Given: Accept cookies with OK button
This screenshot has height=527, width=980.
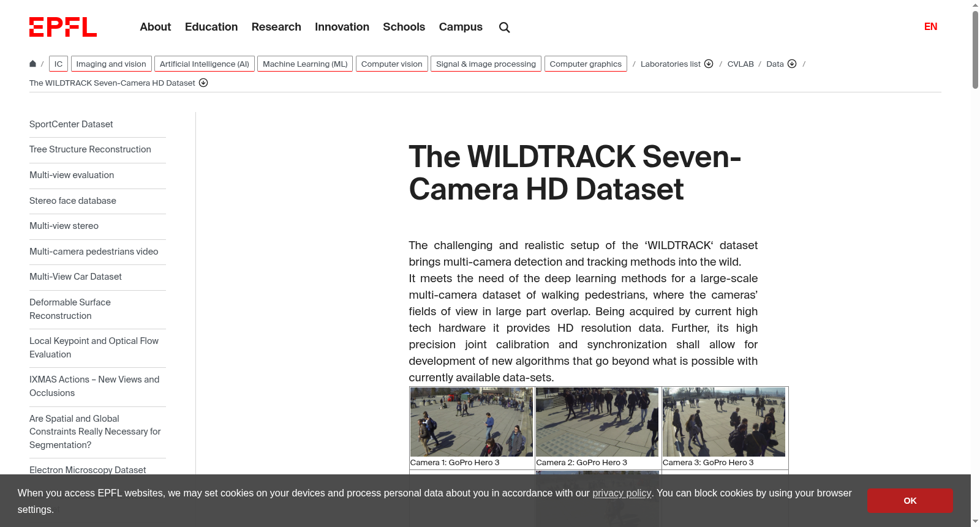Looking at the screenshot, I should pos(910,501).
